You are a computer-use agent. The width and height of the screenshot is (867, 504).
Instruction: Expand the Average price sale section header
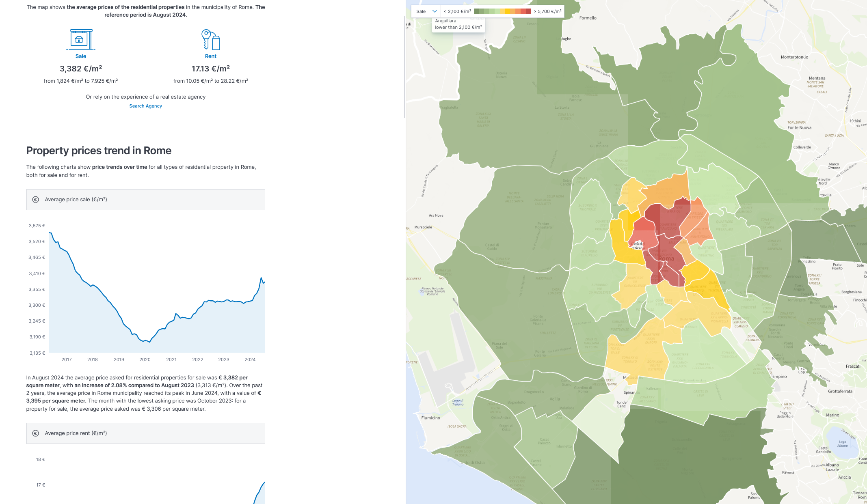(x=146, y=200)
